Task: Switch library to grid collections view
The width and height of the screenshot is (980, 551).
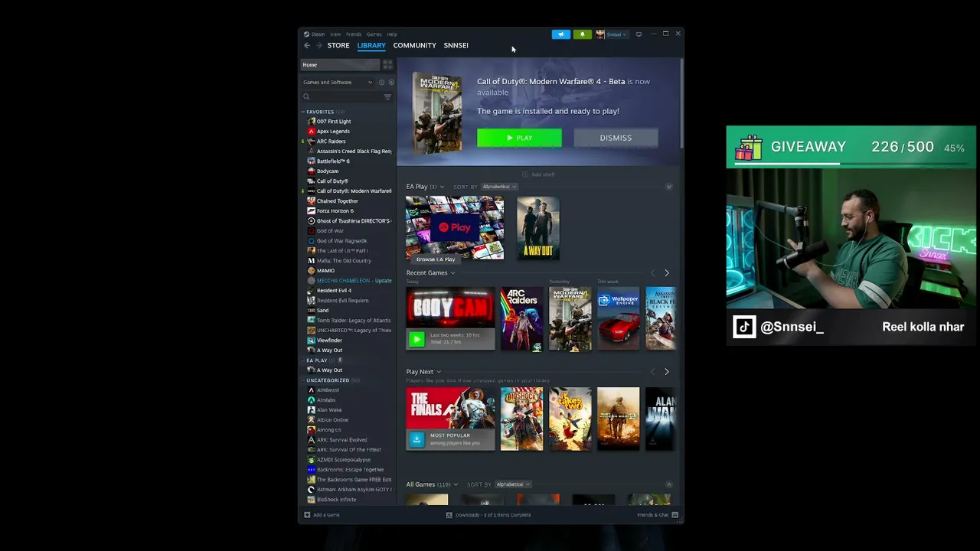Action: pyautogui.click(x=387, y=65)
